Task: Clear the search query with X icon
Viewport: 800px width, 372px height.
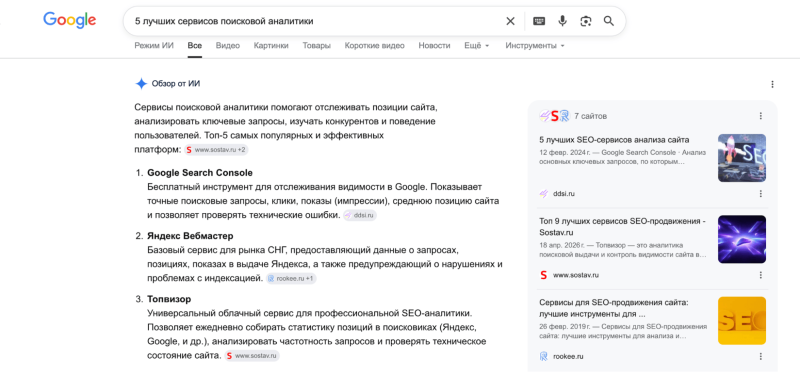Action: [x=510, y=21]
